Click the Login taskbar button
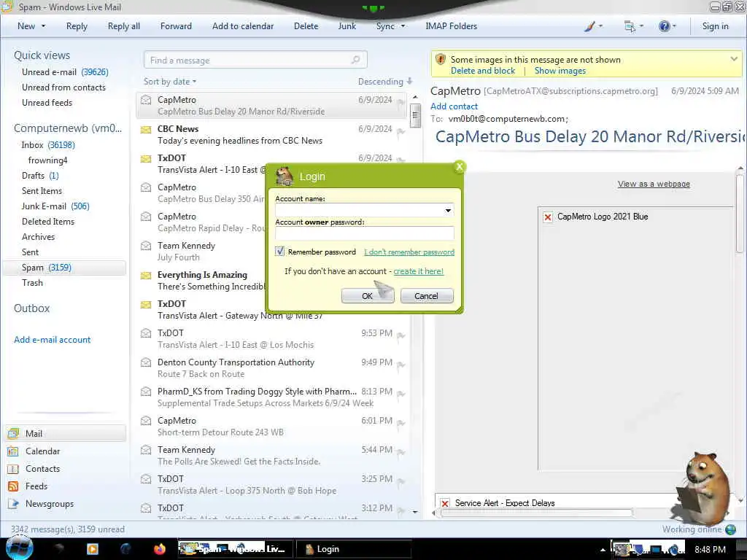 tap(354, 549)
